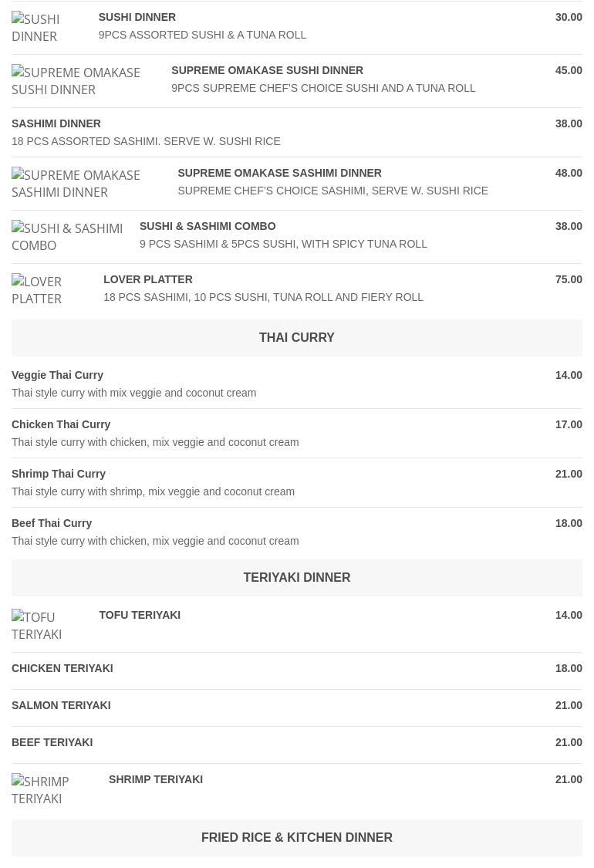The height and width of the screenshot is (868, 594).
Task: Click the Sushi Dinner thumbnail image
Action: click(x=47, y=28)
